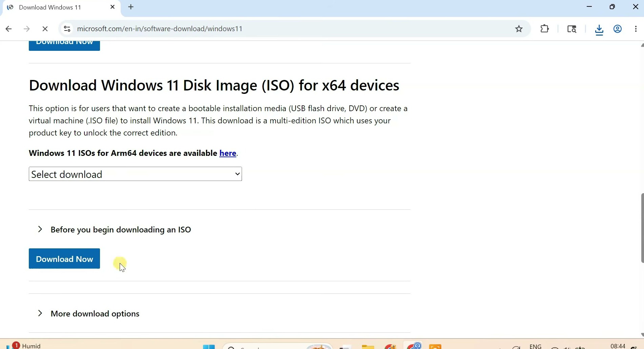Click the partially visible Download Now button at top
This screenshot has width=644, height=349.
pyautogui.click(x=64, y=46)
